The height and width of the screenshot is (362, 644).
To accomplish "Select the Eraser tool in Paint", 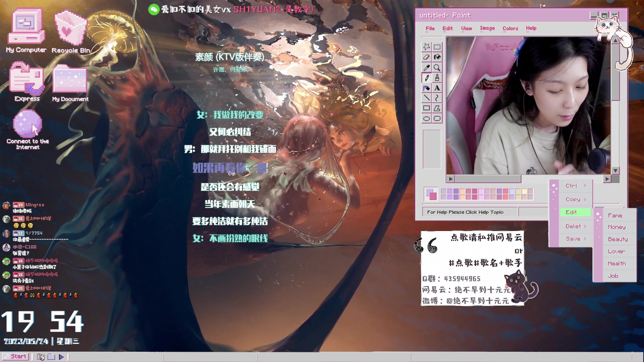I will 427,57.
